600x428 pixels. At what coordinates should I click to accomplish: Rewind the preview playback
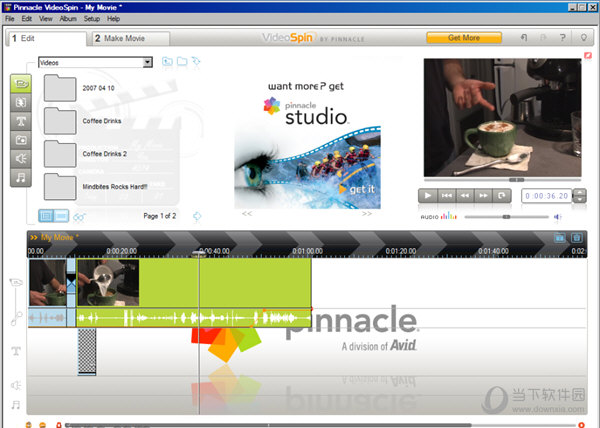(465, 195)
